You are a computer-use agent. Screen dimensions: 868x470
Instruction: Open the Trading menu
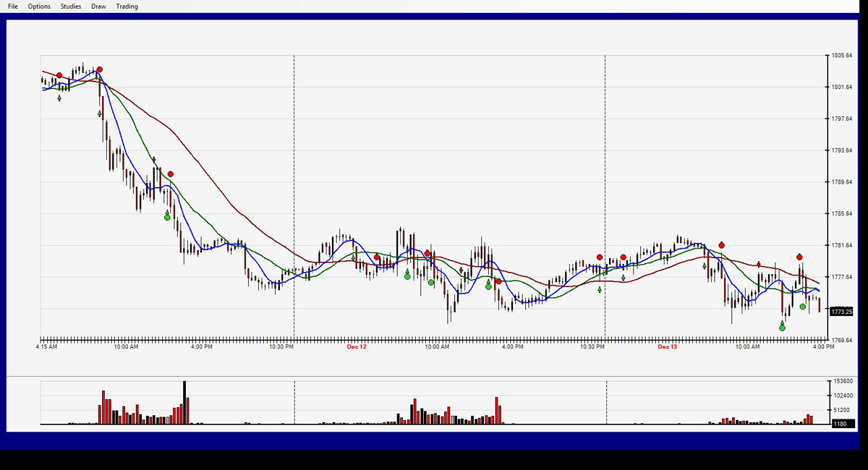coord(127,7)
